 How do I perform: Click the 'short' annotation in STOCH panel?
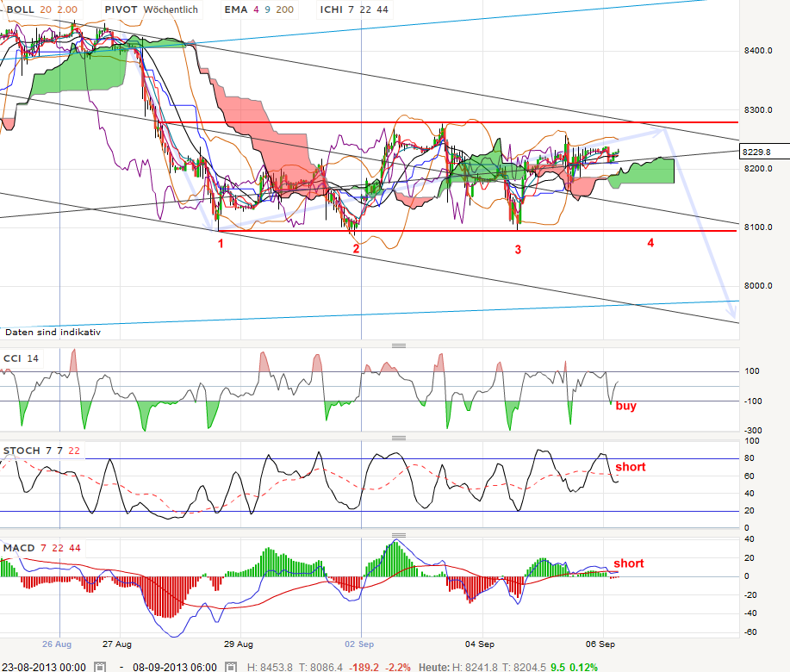click(631, 467)
